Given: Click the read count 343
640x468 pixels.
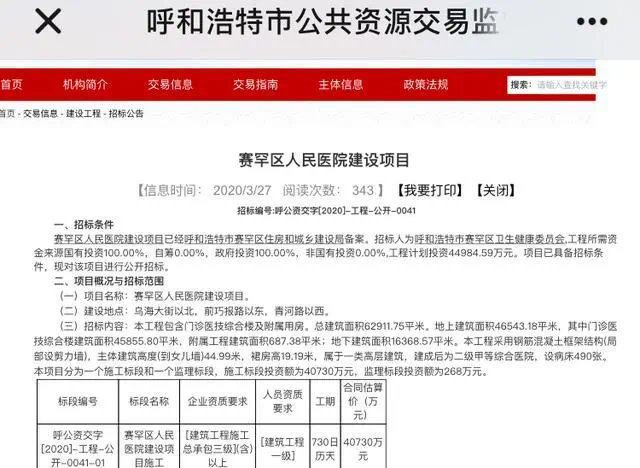Looking at the screenshot, I should pos(363,190).
